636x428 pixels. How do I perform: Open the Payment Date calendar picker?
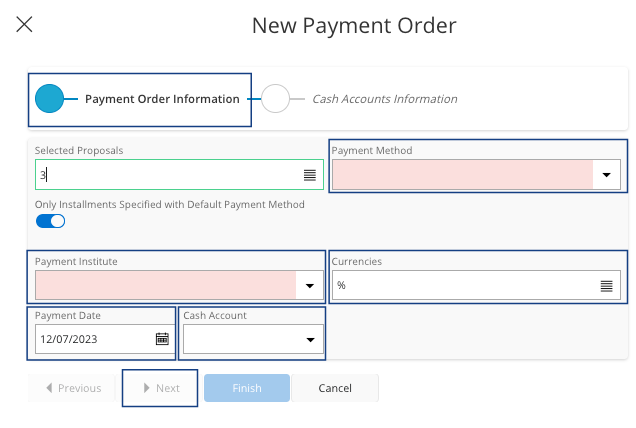coord(162,339)
